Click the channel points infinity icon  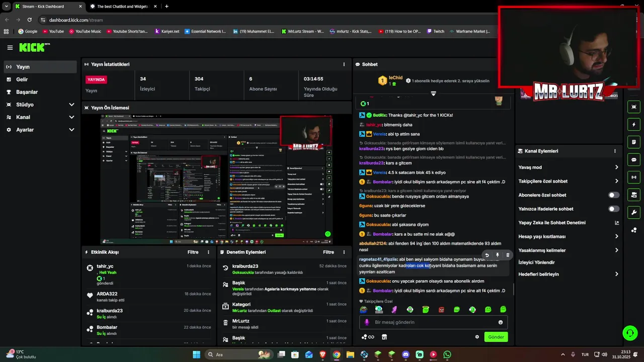(368, 337)
